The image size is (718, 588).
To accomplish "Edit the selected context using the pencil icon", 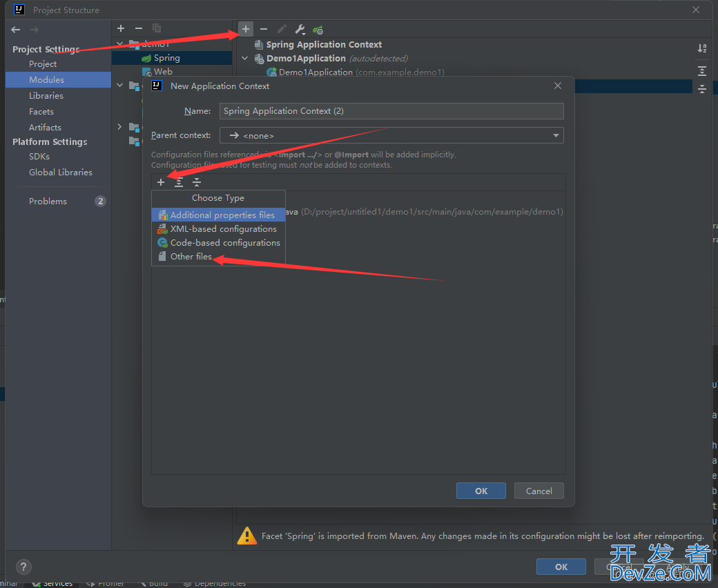I will click(x=282, y=29).
